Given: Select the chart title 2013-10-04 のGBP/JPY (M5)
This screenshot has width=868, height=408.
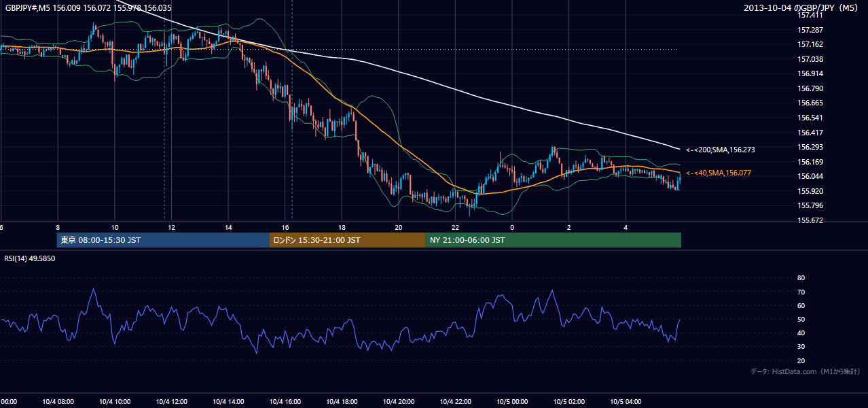Looking at the screenshot, I should pyautogui.click(x=802, y=8).
